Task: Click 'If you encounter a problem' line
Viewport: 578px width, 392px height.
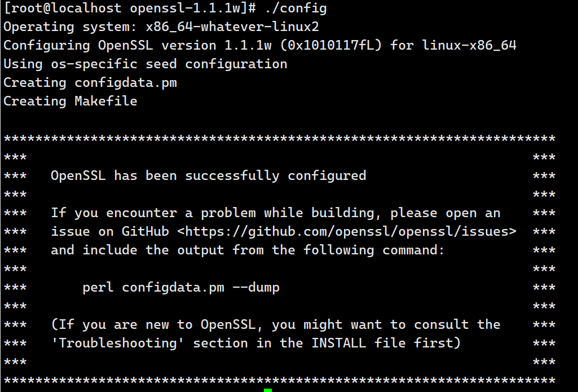Action: pos(275,213)
